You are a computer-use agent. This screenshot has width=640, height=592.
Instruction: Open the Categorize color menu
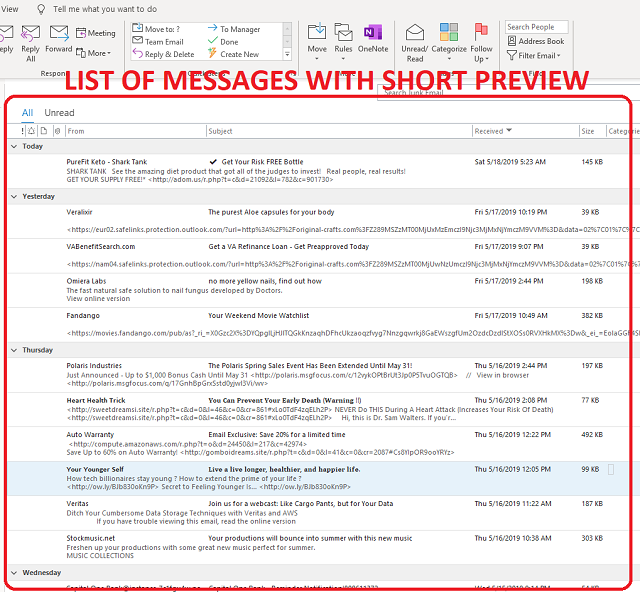pos(449,43)
